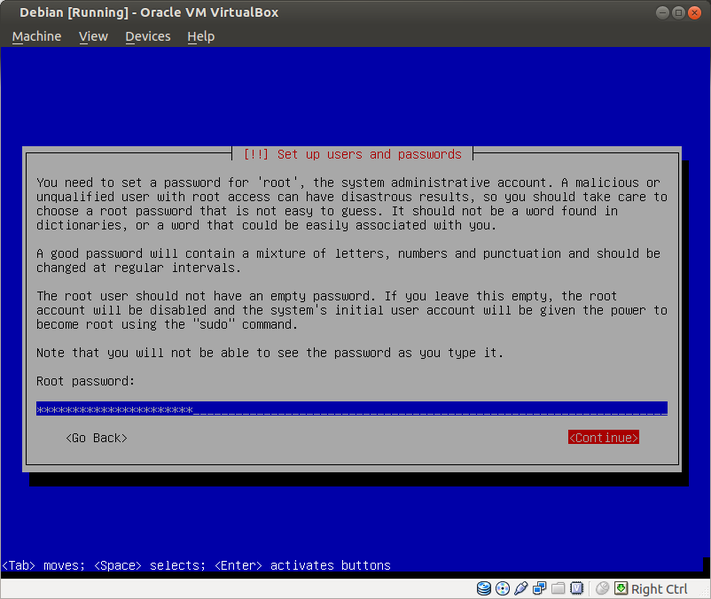Click the network adapter status icon
711x599 pixels.
tap(541, 589)
